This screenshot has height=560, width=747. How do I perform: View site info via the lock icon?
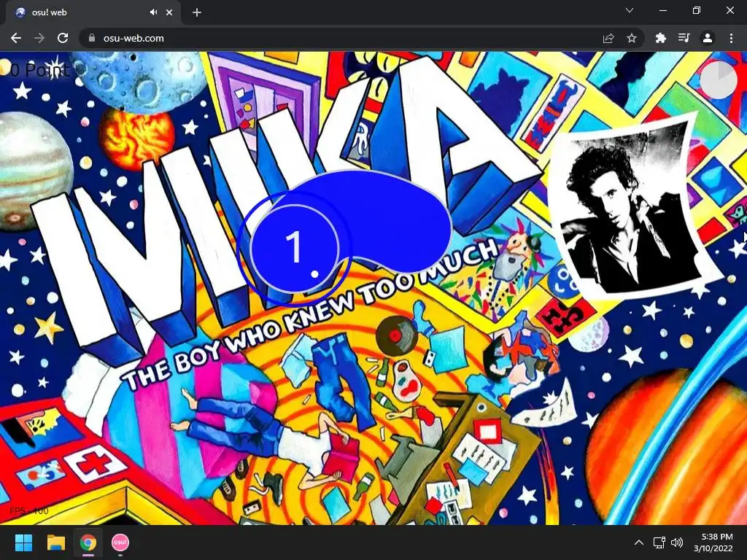click(93, 38)
